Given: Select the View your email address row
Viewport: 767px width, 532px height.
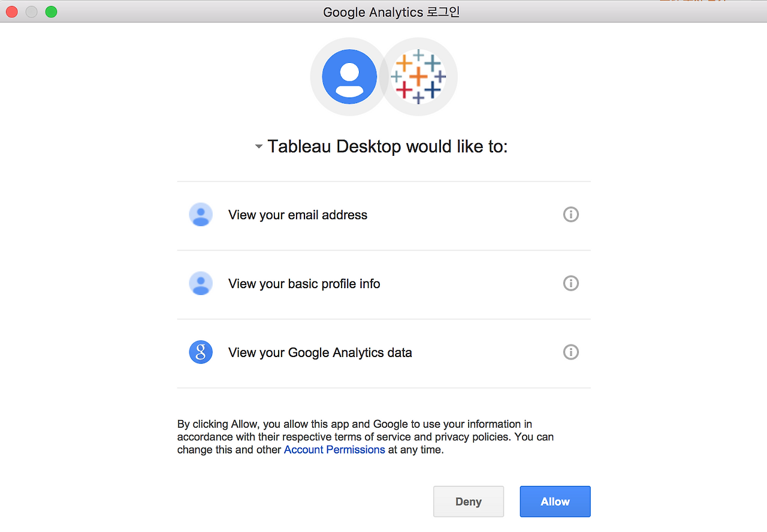Looking at the screenshot, I should click(x=384, y=216).
